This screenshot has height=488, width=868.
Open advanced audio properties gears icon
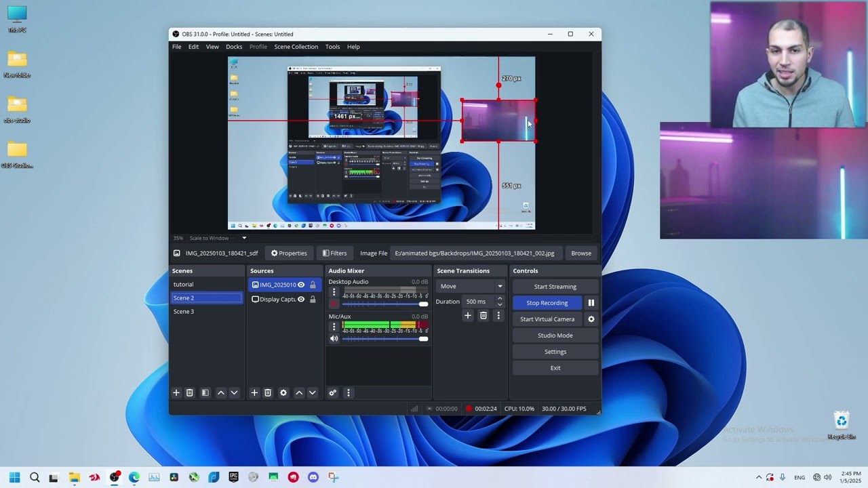332,392
